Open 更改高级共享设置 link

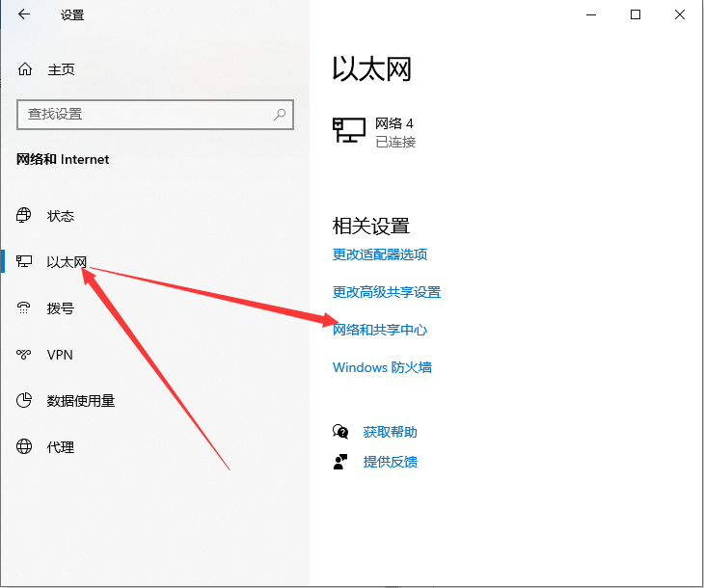click(387, 292)
